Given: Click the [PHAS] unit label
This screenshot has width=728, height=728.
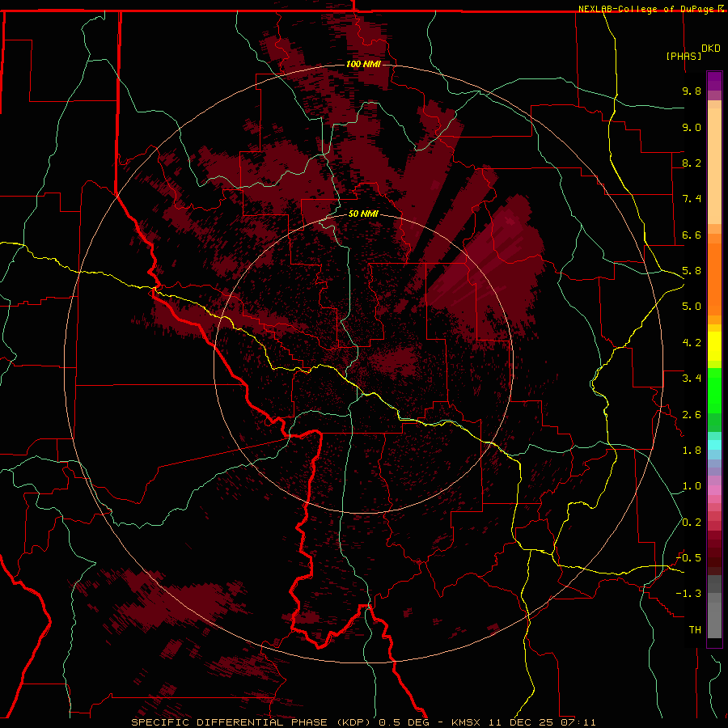Looking at the screenshot, I should [684, 56].
